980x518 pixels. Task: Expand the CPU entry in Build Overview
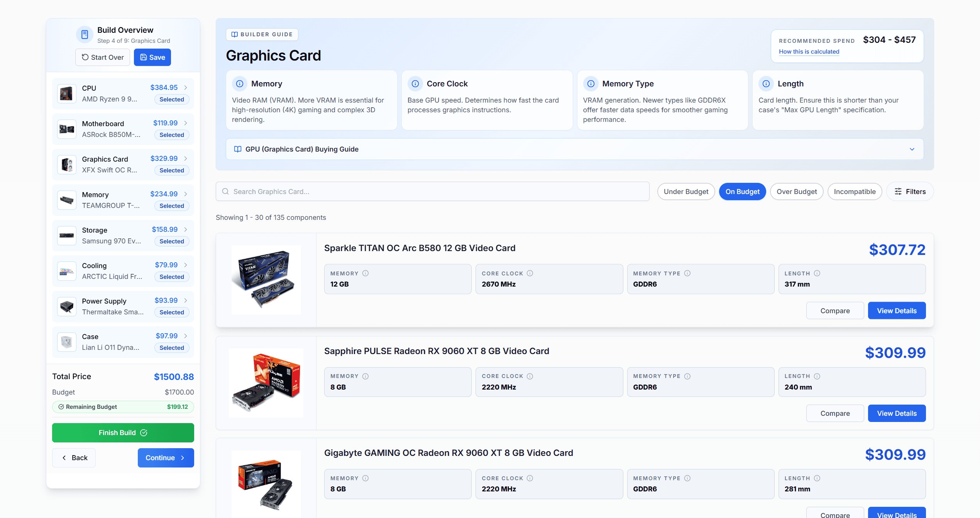[186, 87]
